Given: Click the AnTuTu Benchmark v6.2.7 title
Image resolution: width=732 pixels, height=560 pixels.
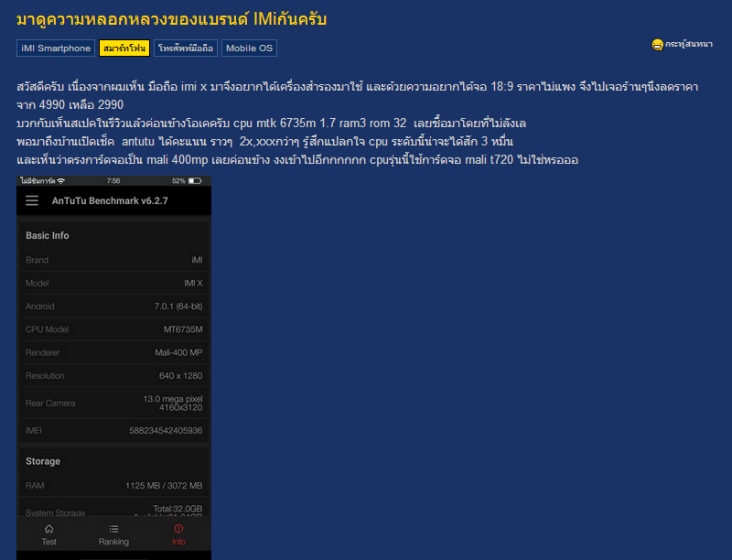Looking at the screenshot, I should [x=110, y=200].
